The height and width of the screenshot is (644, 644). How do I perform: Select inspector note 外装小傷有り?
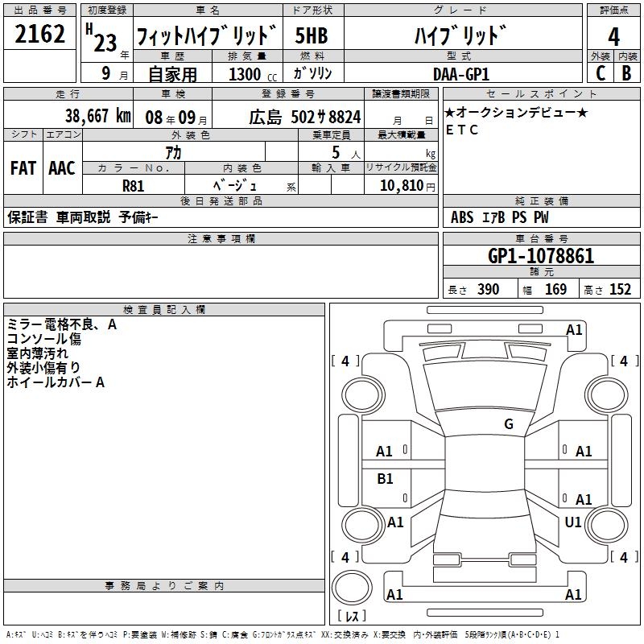(x=43, y=368)
